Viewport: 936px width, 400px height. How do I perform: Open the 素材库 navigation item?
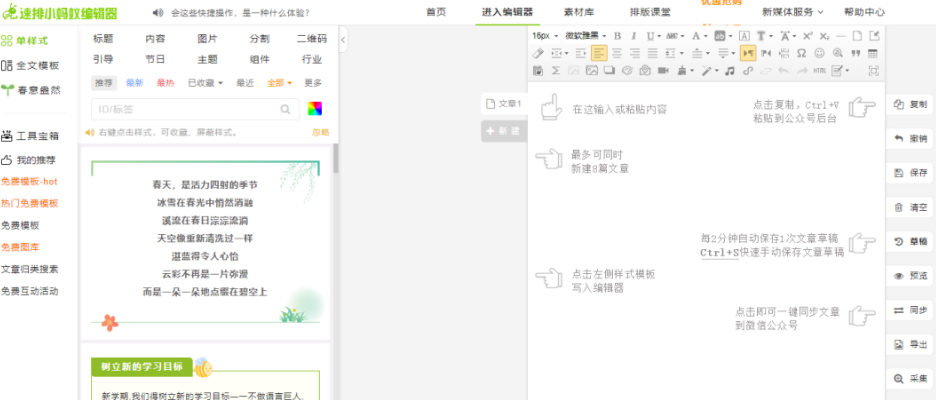[x=577, y=12]
